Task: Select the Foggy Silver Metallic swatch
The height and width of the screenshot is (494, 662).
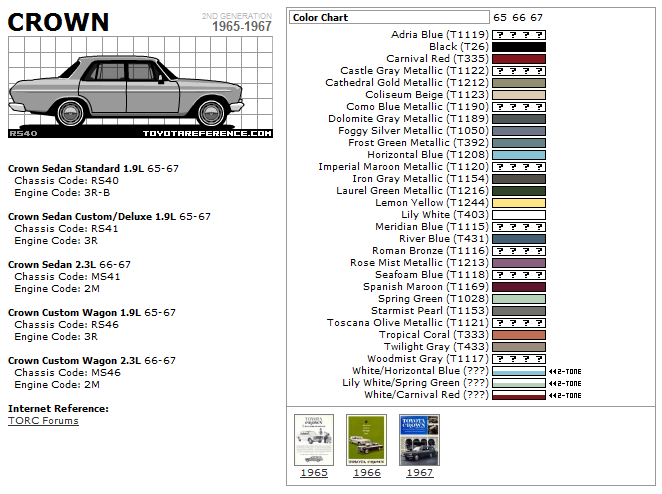Action: pos(519,131)
